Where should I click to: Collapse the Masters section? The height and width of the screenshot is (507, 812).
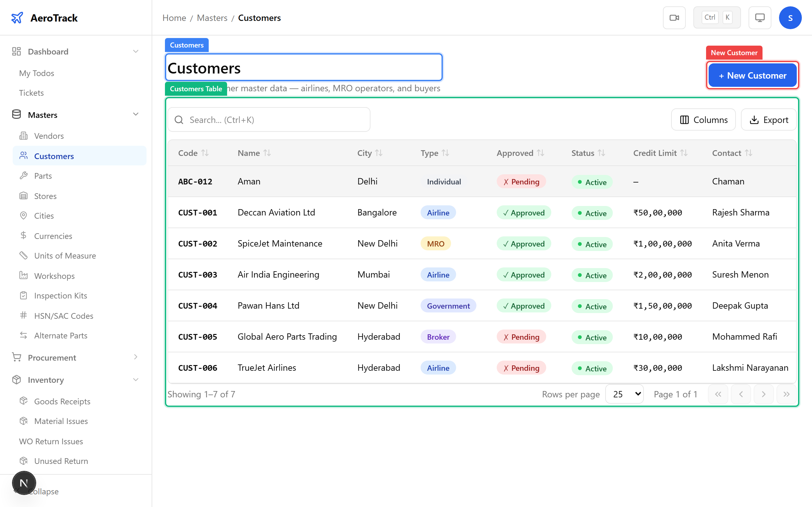(135, 114)
